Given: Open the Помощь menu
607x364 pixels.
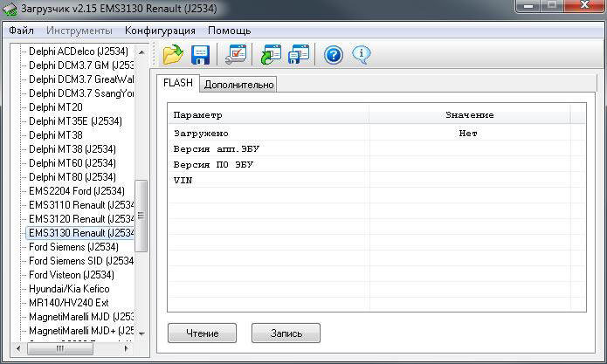Looking at the screenshot, I should point(229,31).
